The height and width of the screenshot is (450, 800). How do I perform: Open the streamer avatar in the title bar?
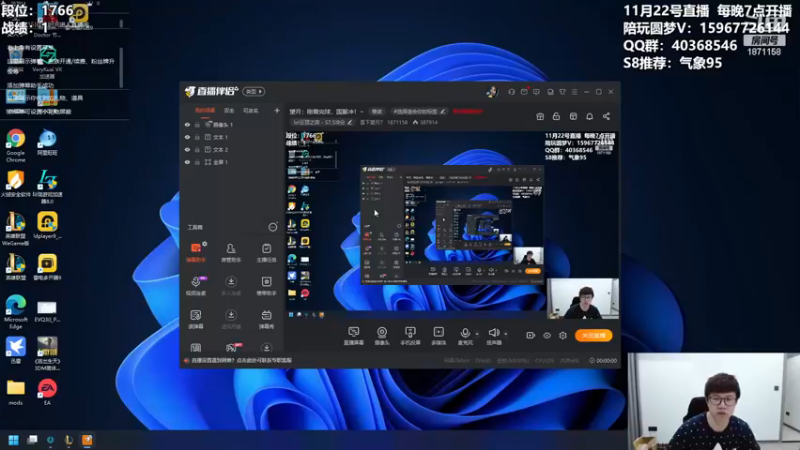492,91
